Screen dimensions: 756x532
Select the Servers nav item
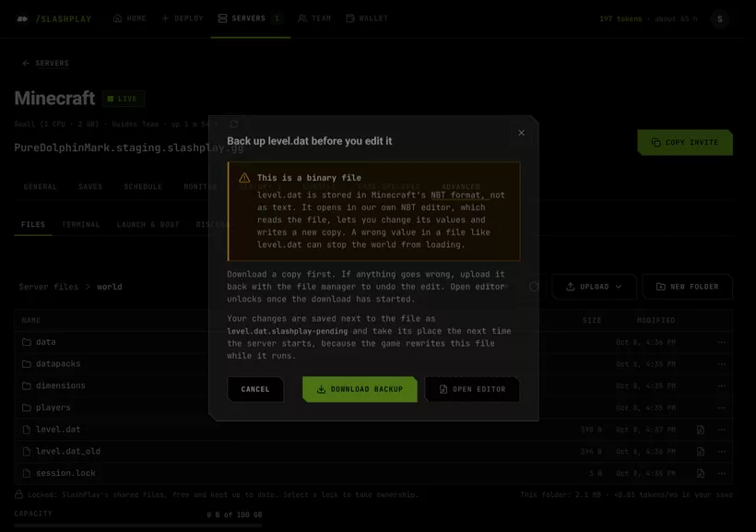pos(250,18)
